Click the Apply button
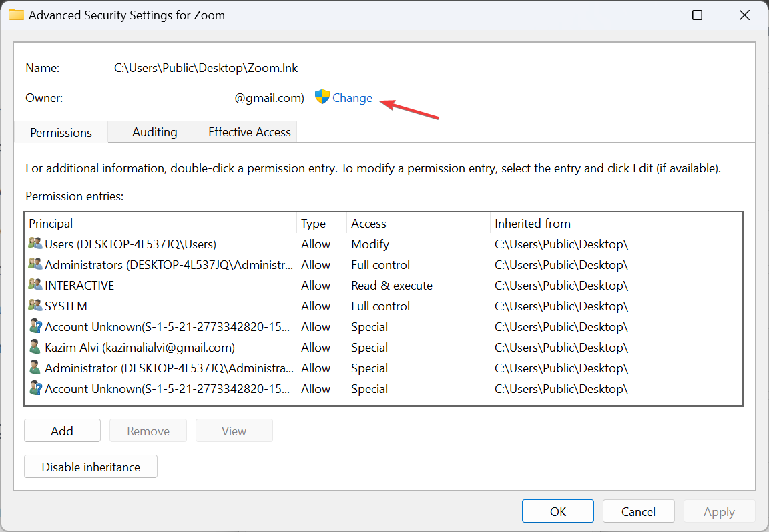This screenshot has height=532, width=769. 720,511
